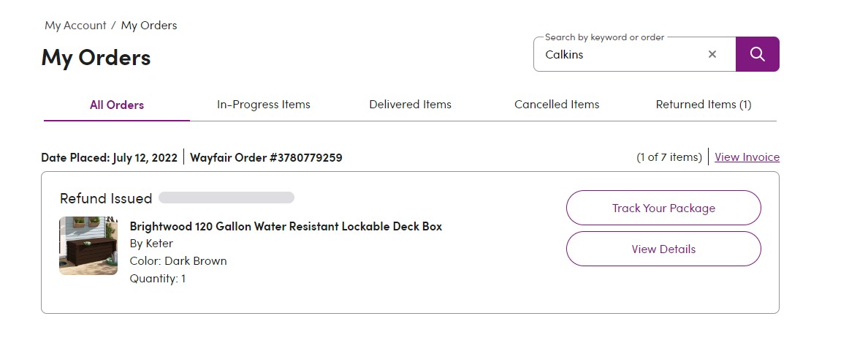Select the All Orders tab
The height and width of the screenshot is (346, 868).
click(x=117, y=105)
